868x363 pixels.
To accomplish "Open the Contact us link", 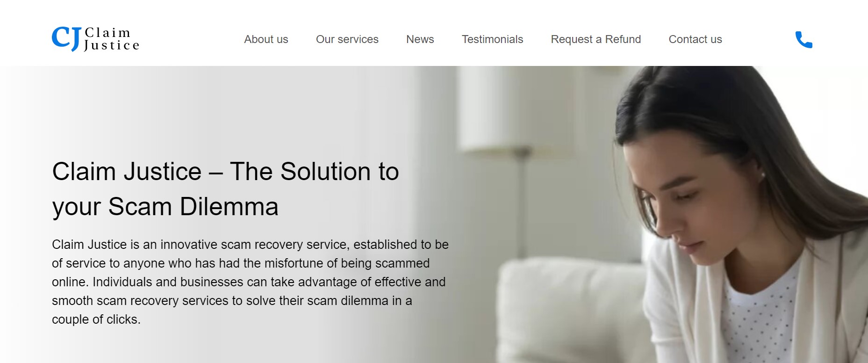I will (x=695, y=39).
